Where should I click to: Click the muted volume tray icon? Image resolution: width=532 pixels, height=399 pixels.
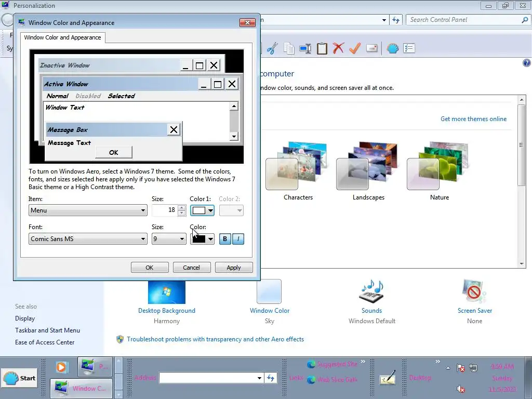tap(461, 389)
